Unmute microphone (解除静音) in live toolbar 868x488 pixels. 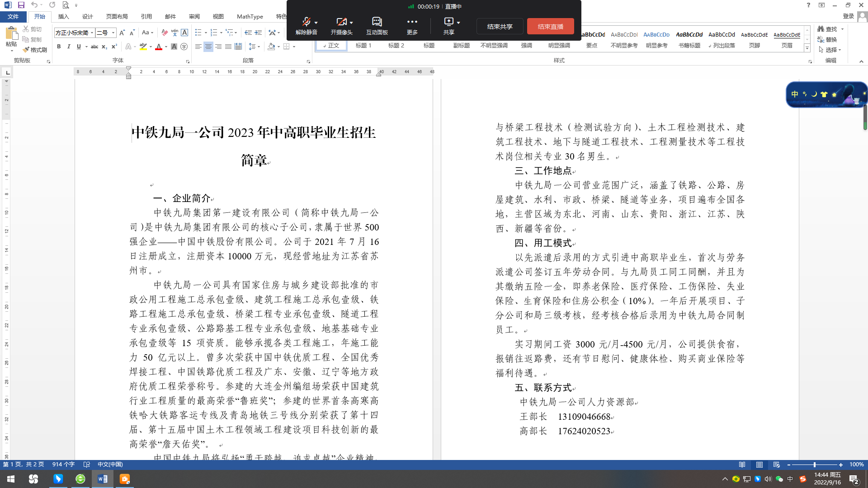tap(307, 26)
